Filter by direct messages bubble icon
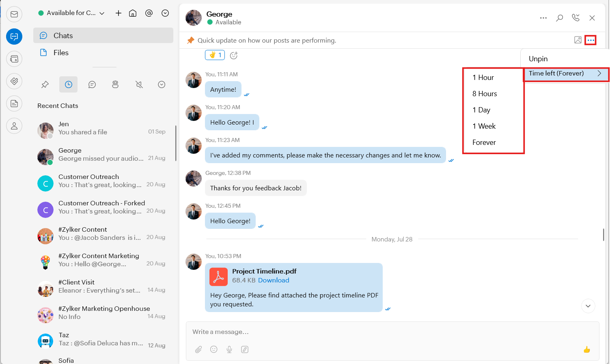610x364 pixels. tap(92, 84)
